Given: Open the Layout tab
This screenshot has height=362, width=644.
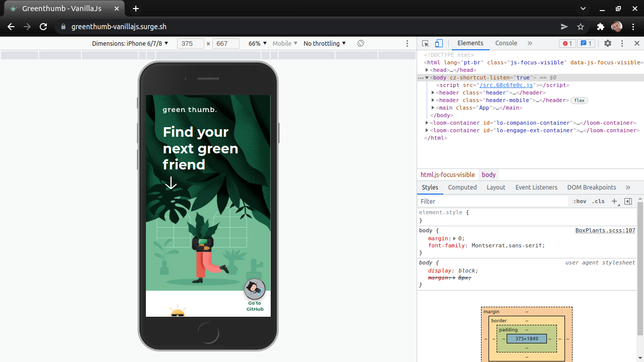Looking at the screenshot, I should click(496, 187).
